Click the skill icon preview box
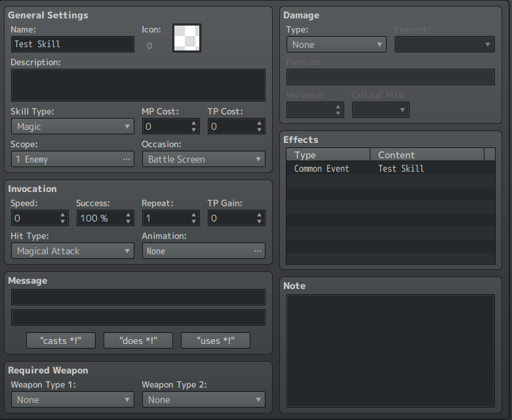The height and width of the screenshot is (420, 512). click(x=187, y=38)
